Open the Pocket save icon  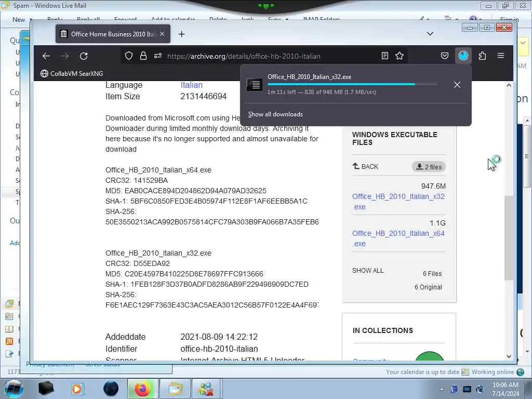pyautogui.click(x=445, y=56)
